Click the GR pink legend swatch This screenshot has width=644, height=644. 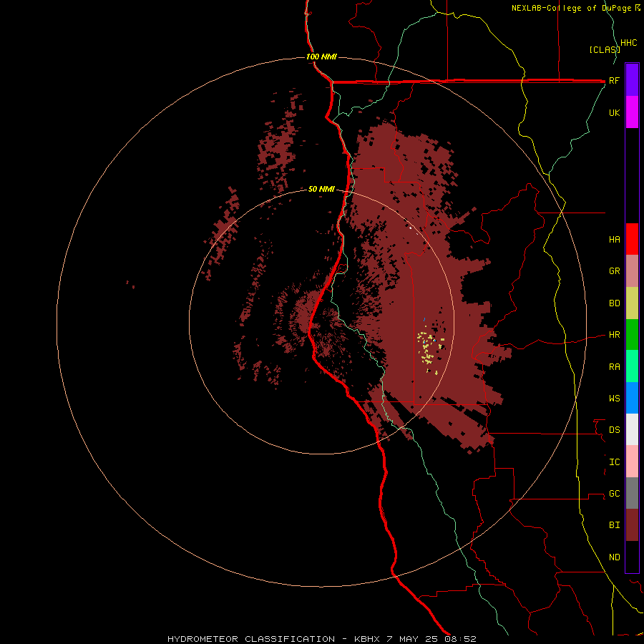(x=632, y=271)
